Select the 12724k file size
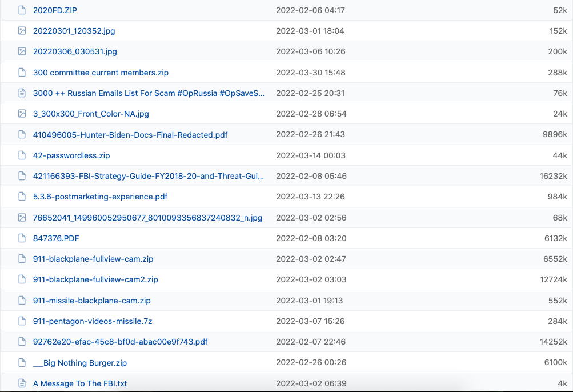Viewport: 573px width, 392px height. tap(554, 279)
